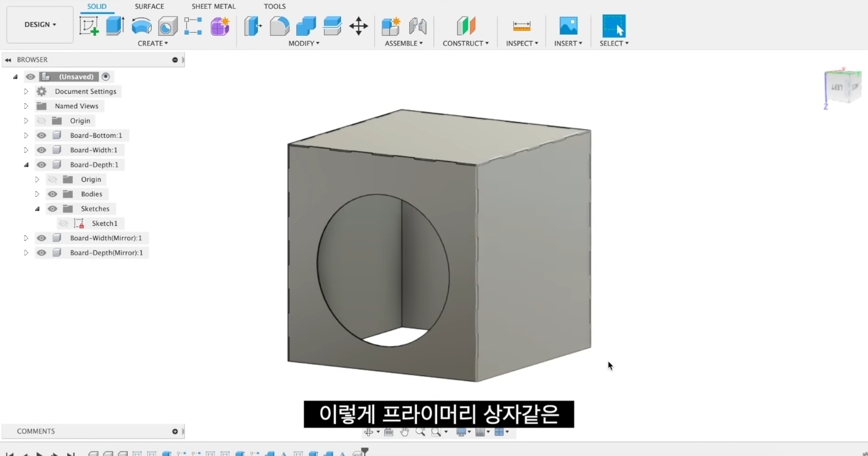Click the Orbit navigation icon
868x456 pixels.
(369, 432)
